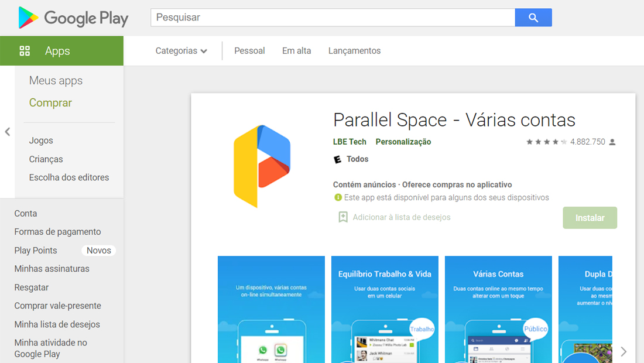Open the Pessoal tab

click(x=249, y=51)
